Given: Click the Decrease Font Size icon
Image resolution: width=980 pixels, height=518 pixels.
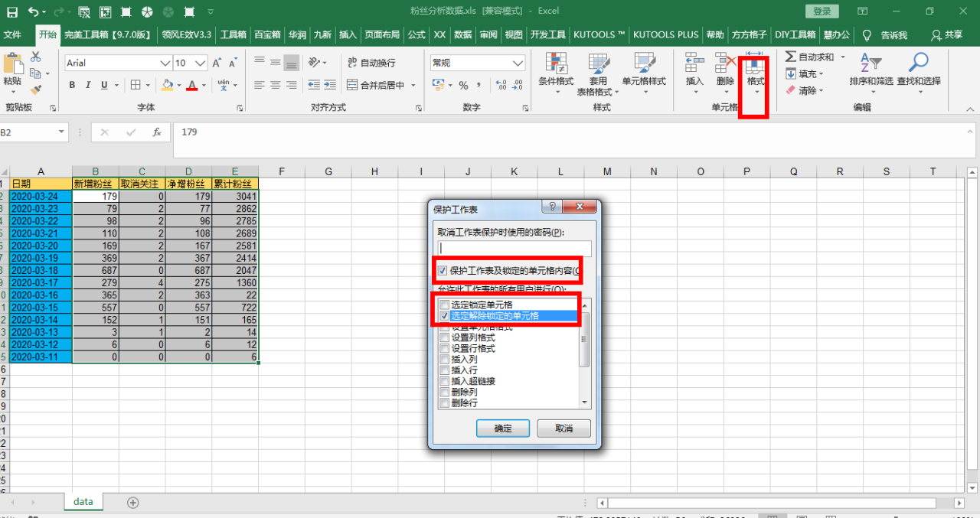Looking at the screenshot, I should click(x=234, y=63).
